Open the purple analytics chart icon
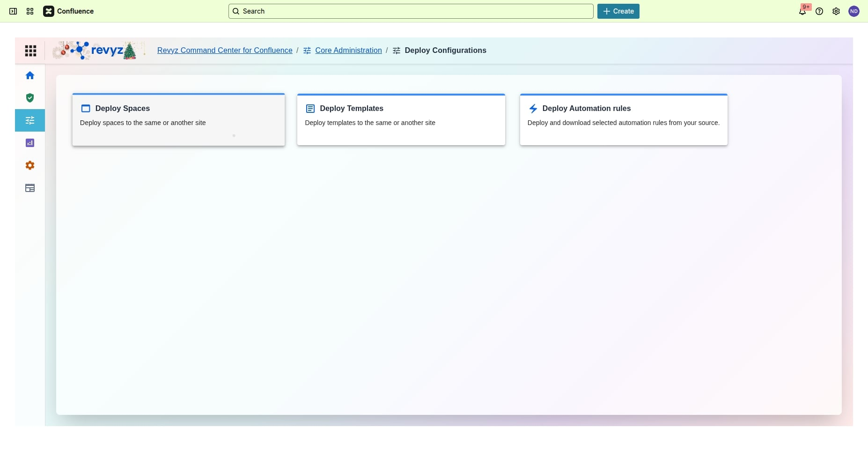Image resolution: width=868 pixels, height=450 pixels. point(30,143)
